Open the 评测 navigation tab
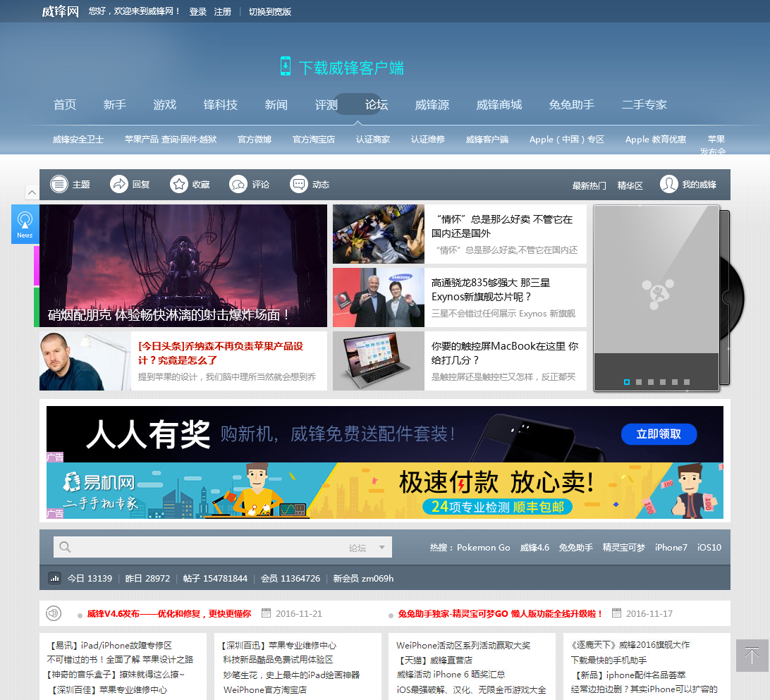This screenshot has height=700, width=770. (x=326, y=104)
